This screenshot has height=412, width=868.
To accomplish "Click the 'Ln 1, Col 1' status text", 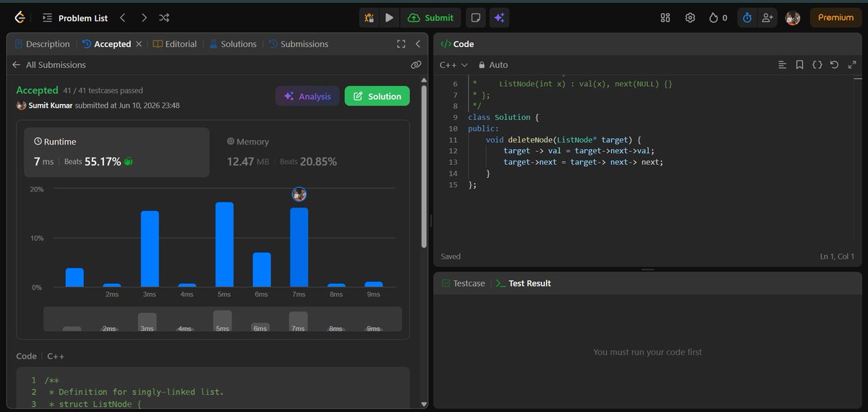I will coord(837,257).
